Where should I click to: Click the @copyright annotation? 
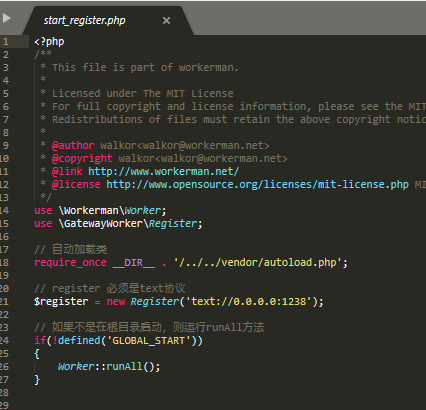82,158
